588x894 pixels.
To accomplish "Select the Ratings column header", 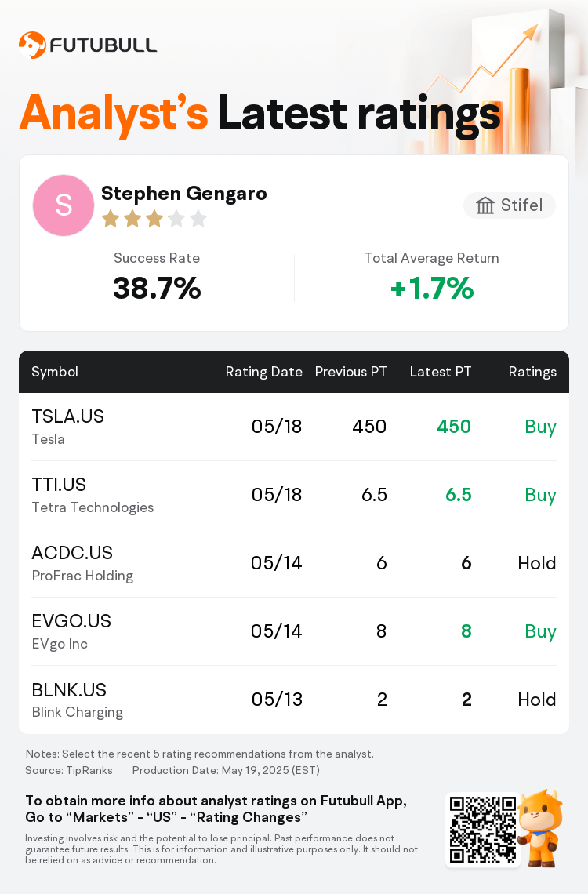I will (x=532, y=372).
